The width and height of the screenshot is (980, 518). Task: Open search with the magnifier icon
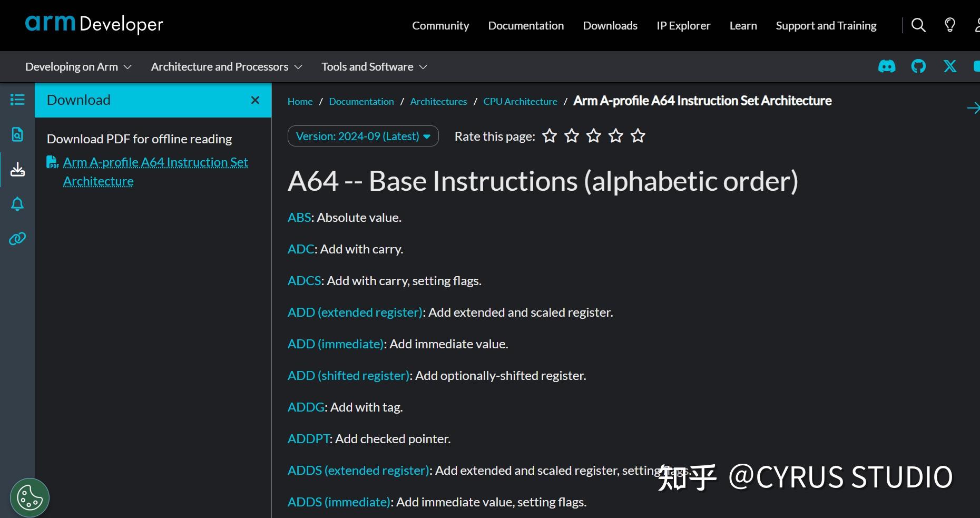tap(918, 25)
